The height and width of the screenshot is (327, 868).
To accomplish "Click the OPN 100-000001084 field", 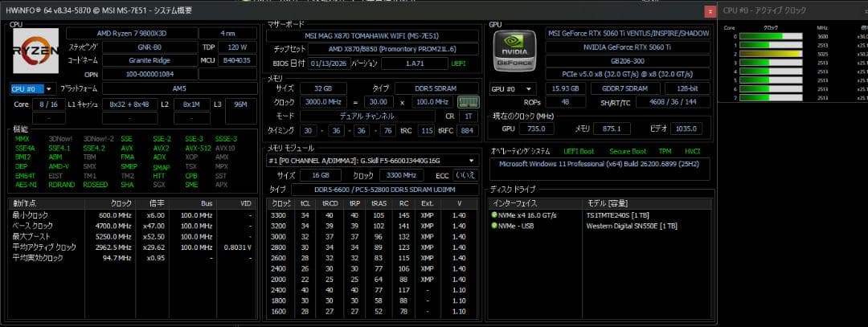I will [149, 74].
